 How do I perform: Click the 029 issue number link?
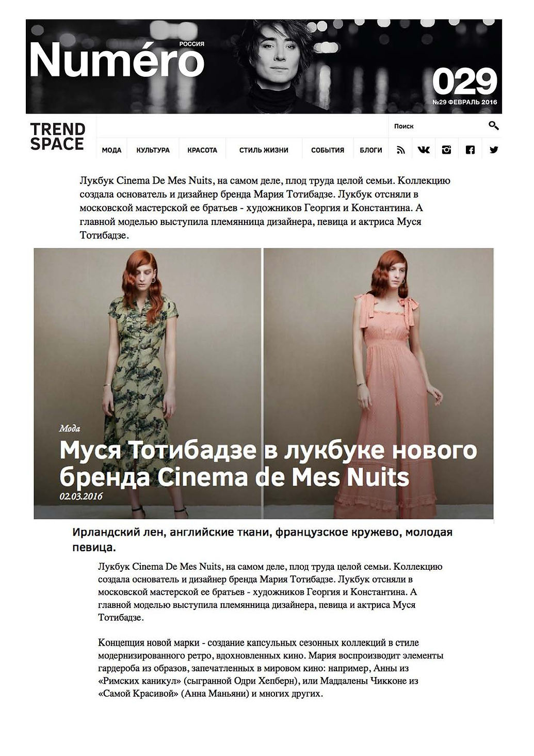click(464, 81)
